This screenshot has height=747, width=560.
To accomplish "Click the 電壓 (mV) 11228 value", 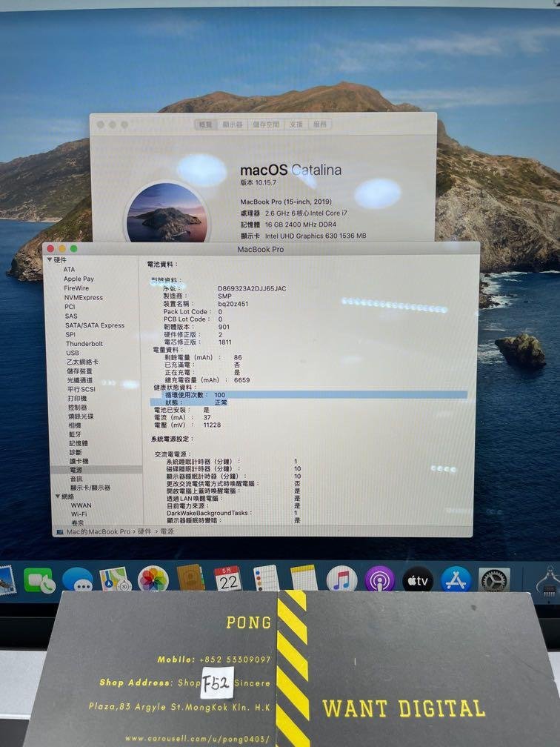I will 212,425.
